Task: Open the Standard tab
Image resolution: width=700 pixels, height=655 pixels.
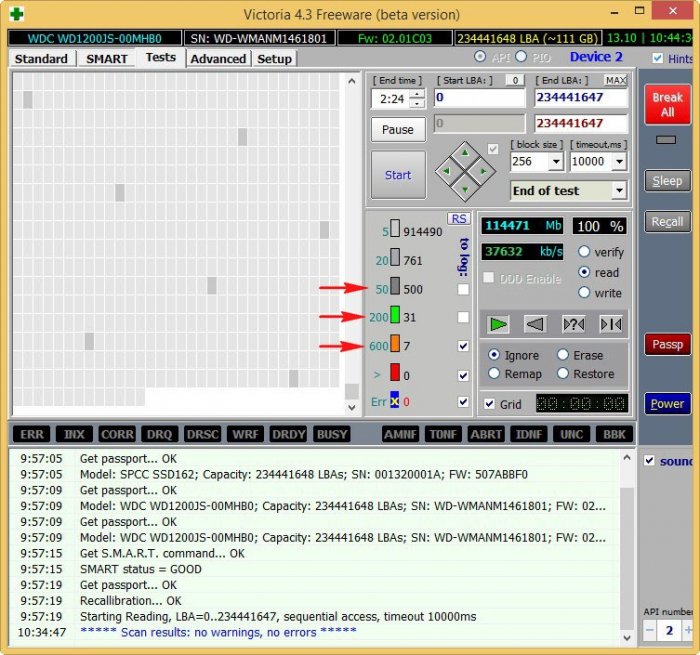Action: pyautogui.click(x=41, y=59)
